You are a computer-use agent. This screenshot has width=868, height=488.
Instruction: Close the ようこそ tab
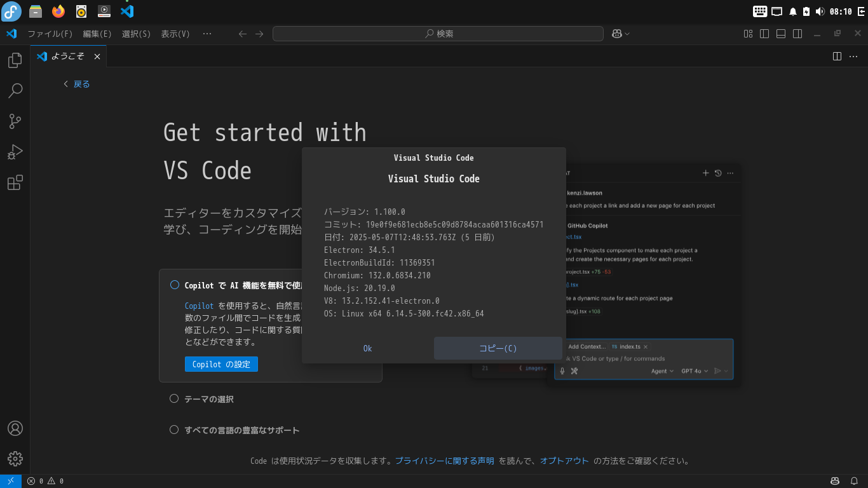[97, 57]
